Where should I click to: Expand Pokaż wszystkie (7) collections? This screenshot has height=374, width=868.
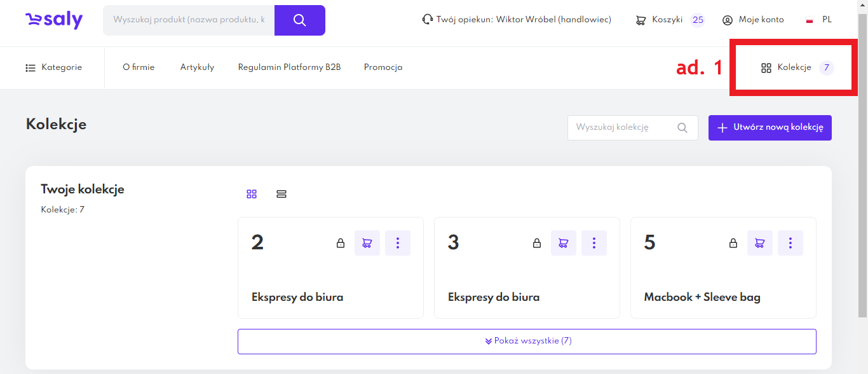click(x=527, y=341)
